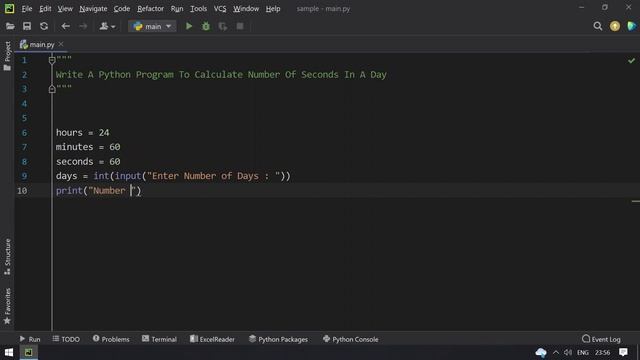Navigate back with the left arrow
This screenshot has width=640, height=360.
65,27
